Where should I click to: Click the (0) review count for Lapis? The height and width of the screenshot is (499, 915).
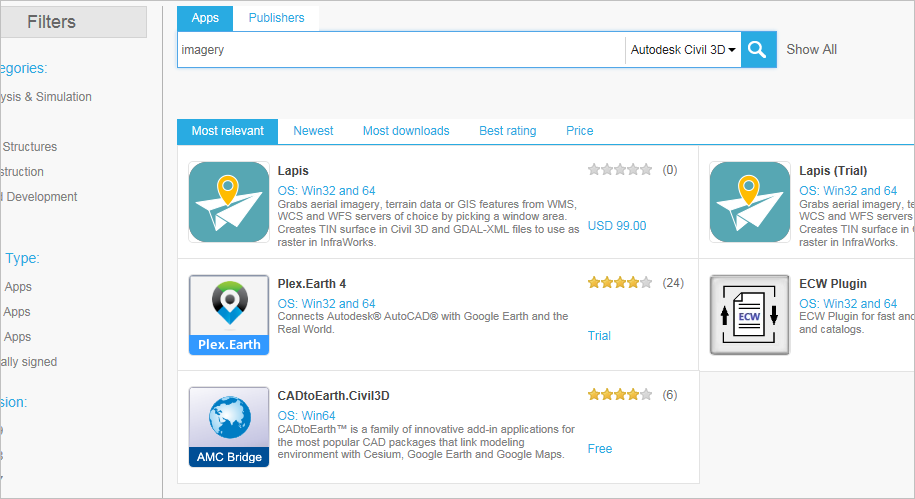(x=669, y=170)
